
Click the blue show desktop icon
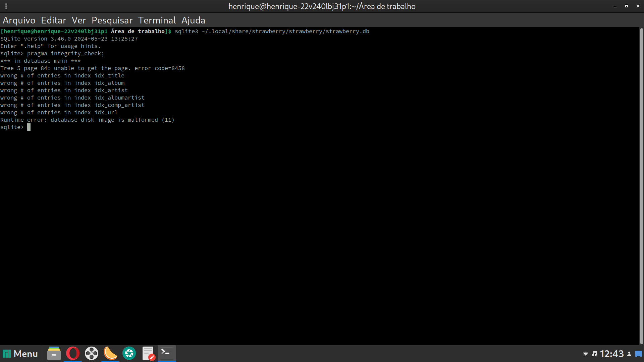[639, 354]
